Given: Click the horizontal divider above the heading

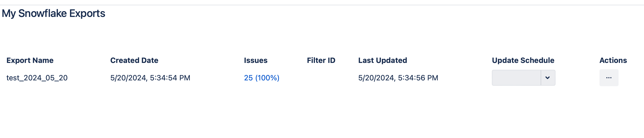Looking at the screenshot, I should (322, 5).
